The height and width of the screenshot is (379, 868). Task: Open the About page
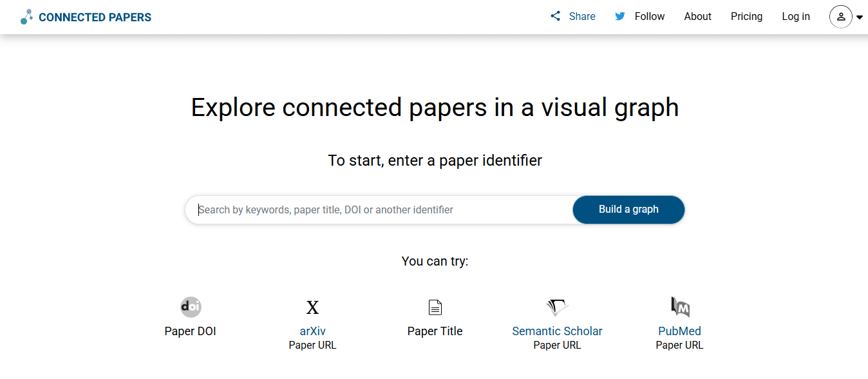(x=697, y=16)
